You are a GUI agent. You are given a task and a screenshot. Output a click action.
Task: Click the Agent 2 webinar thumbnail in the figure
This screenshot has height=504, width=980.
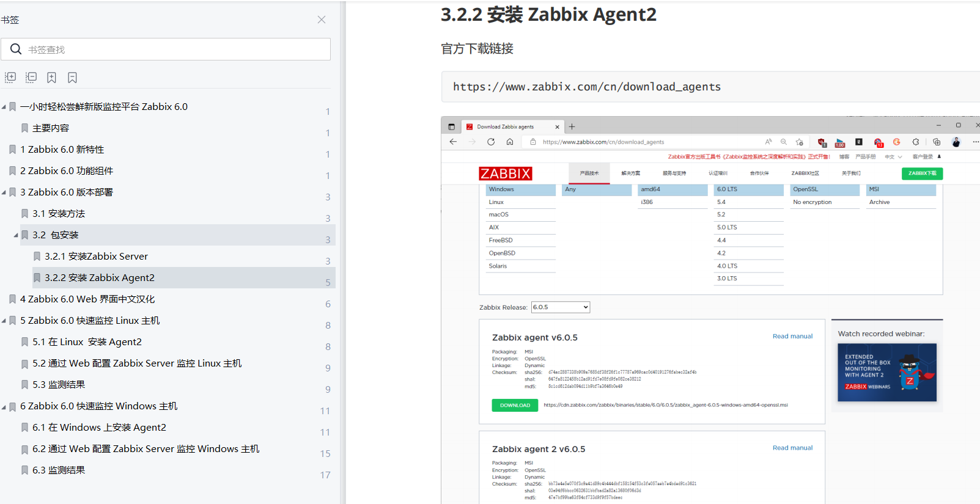coord(887,372)
